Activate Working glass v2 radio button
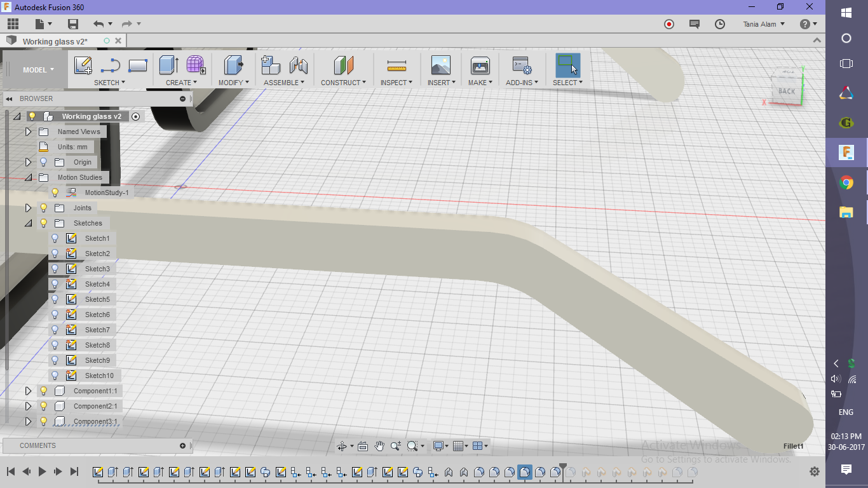The height and width of the screenshot is (488, 868). [135, 116]
